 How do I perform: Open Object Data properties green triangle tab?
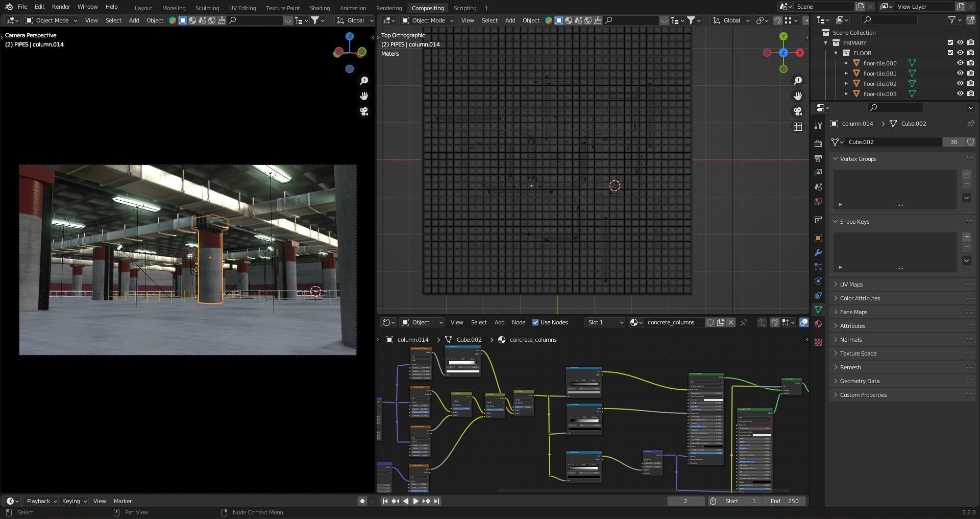818,310
